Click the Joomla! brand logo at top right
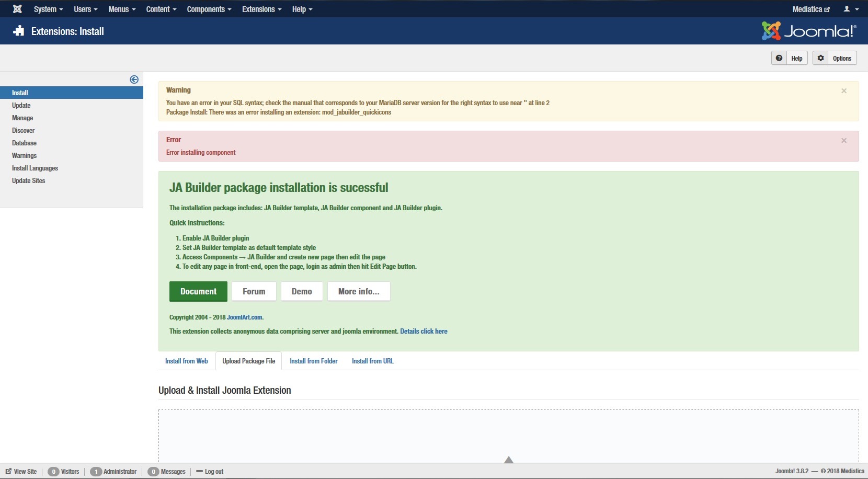This screenshot has height=479, width=868. point(809,31)
